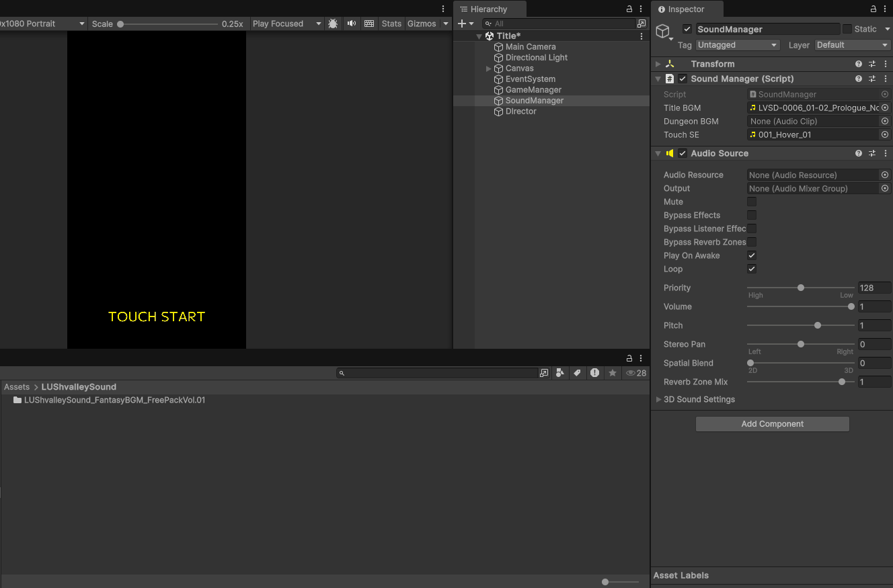
Task: Click the Add Component button
Action: 772,424
